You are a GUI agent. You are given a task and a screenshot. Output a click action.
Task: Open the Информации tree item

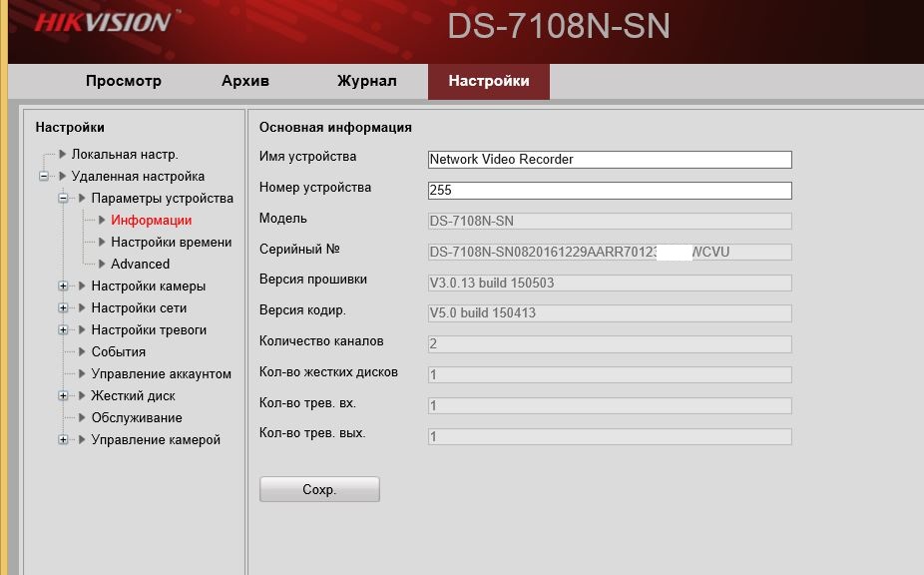pyautogui.click(x=151, y=220)
